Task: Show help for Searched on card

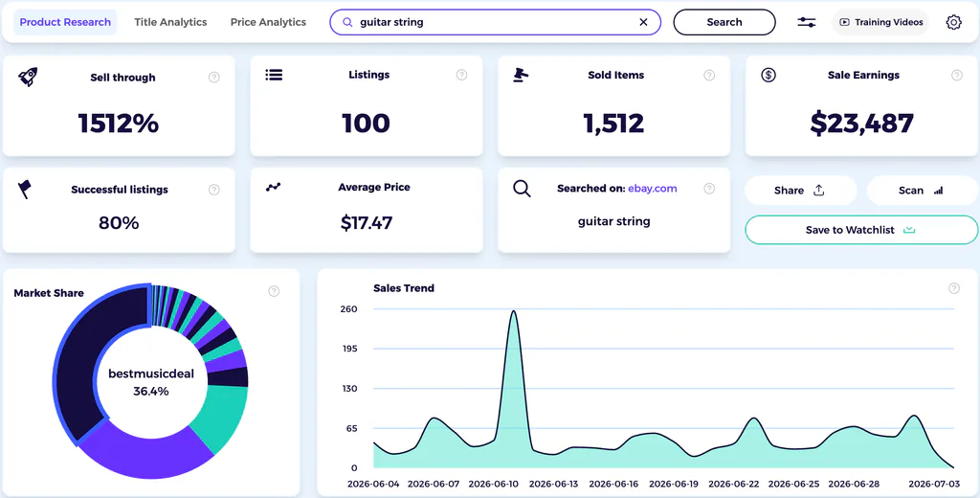Action: 709,189
